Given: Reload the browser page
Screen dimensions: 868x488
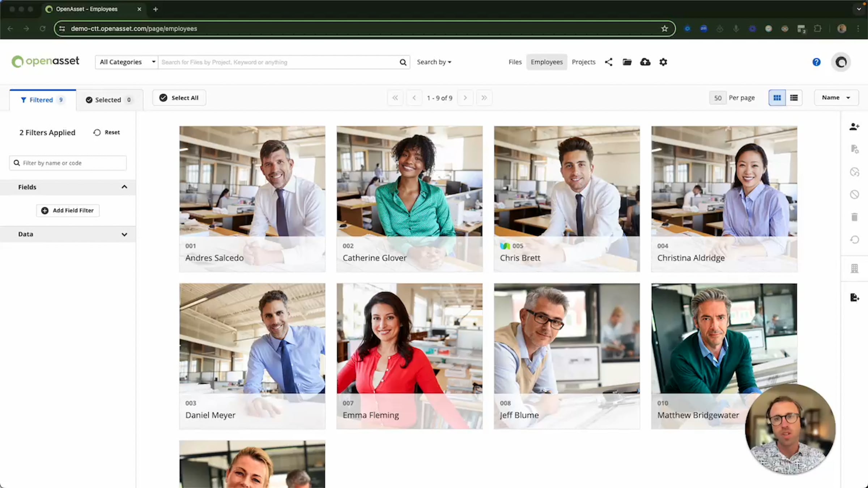Looking at the screenshot, I should tap(42, 29).
